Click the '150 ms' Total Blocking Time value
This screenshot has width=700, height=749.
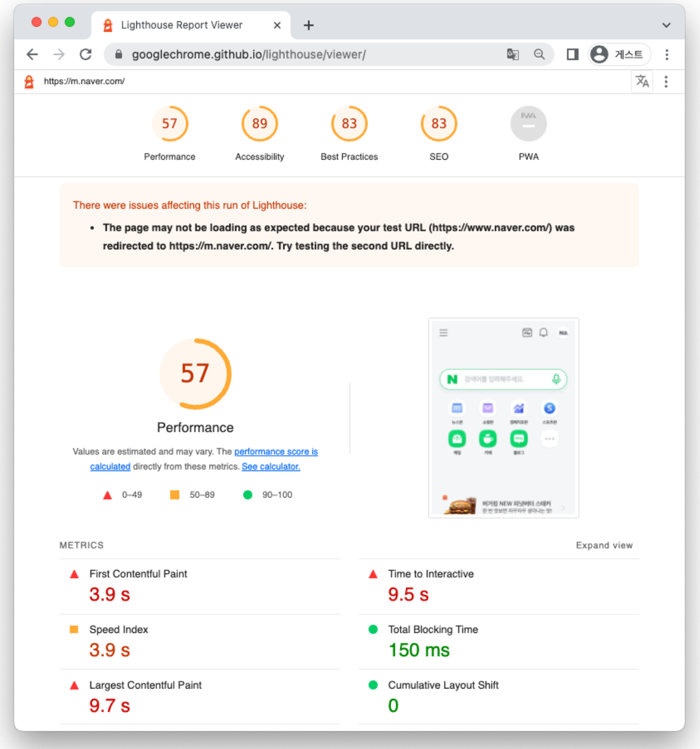pos(419,650)
